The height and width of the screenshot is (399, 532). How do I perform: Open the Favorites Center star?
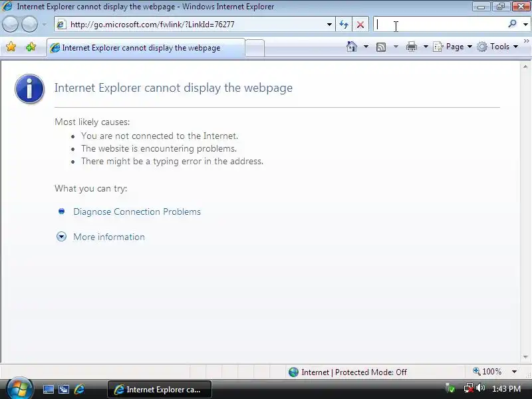pyautogui.click(x=11, y=47)
